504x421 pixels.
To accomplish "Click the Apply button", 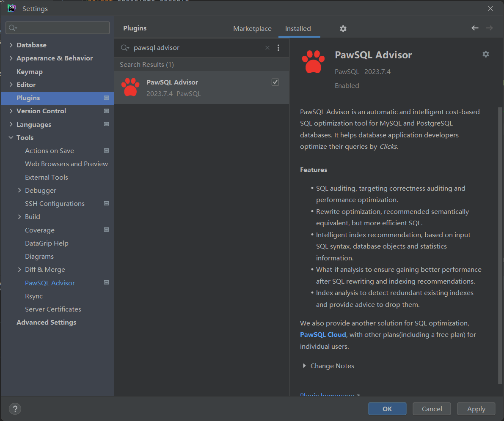I will pyautogui.click(x=476, y=409).
